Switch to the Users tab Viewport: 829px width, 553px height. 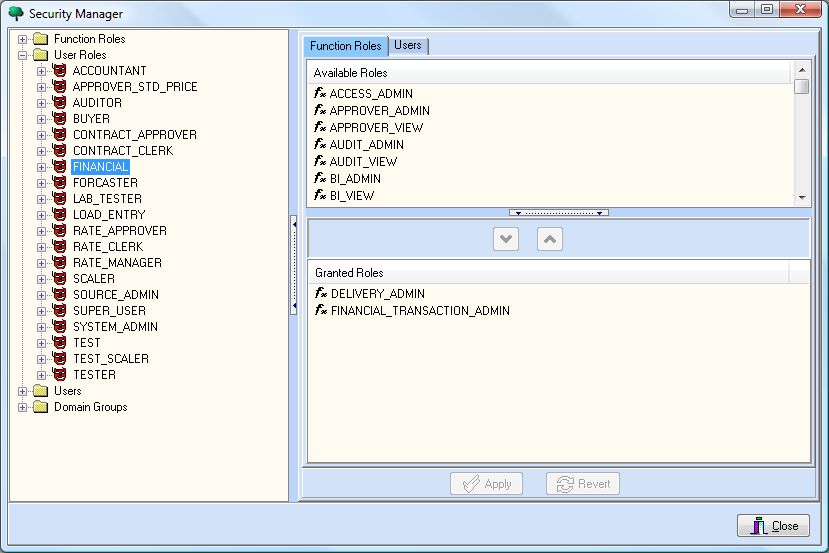(x=408, y=46)
